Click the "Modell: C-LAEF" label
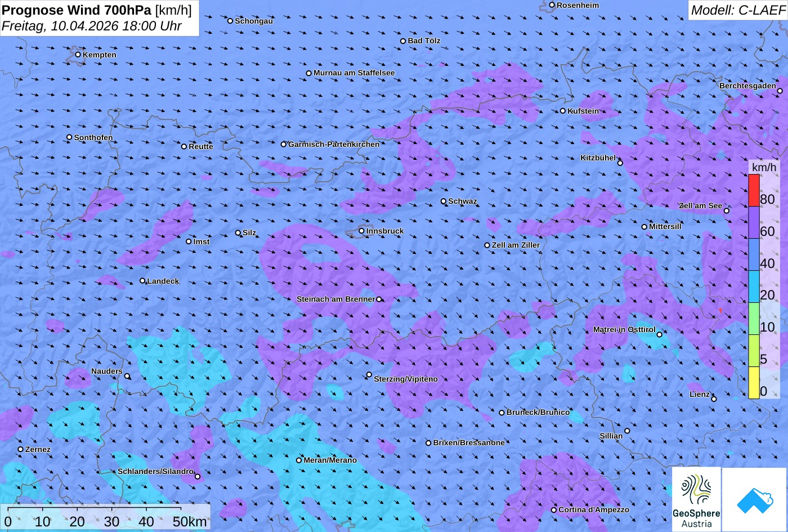 pyautogui.click(x=737, y=10)
